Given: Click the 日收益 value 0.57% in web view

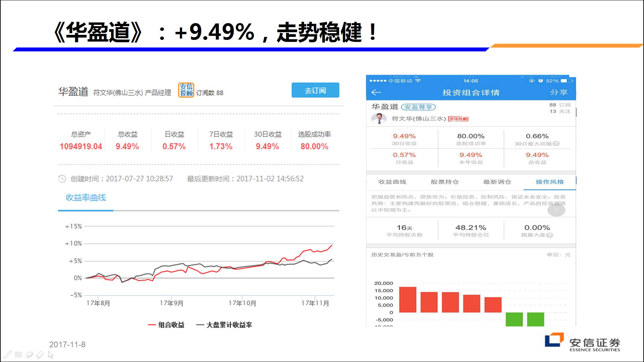Looking at the screenshot, I should (174, 146).
